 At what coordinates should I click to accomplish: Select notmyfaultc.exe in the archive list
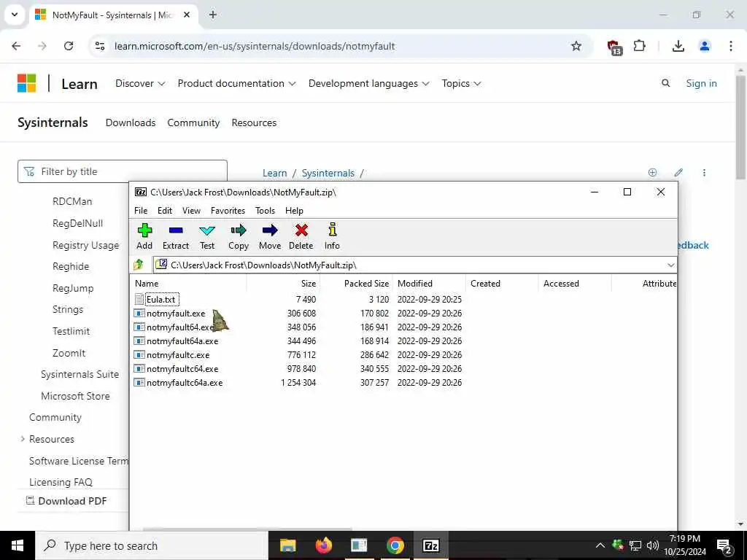pyautogui.click(x=178, y=355)
